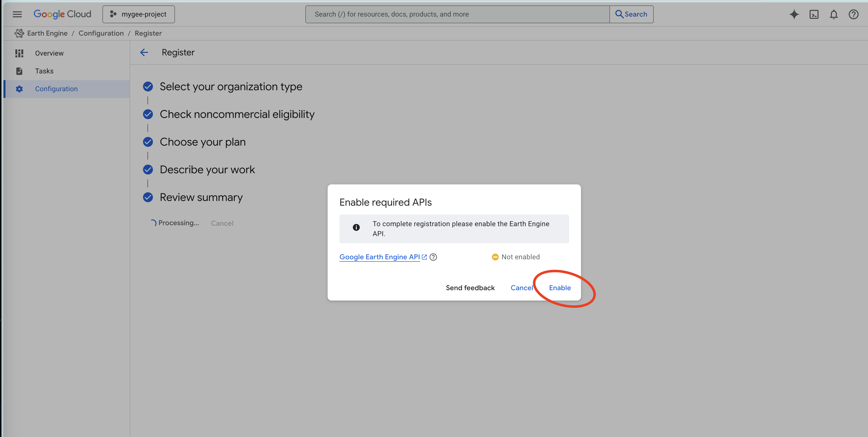The height and width of the screenshot is (437, 868).
Task: Open the Tasks sidebar item
Action: click(67, 71)
